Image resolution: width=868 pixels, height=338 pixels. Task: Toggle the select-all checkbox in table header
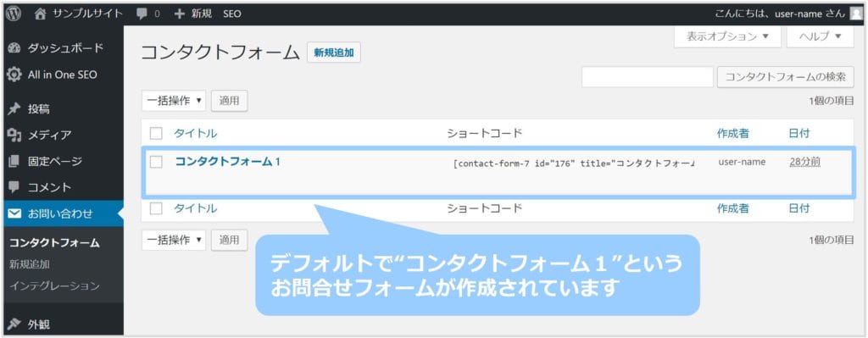coord(156,133)
